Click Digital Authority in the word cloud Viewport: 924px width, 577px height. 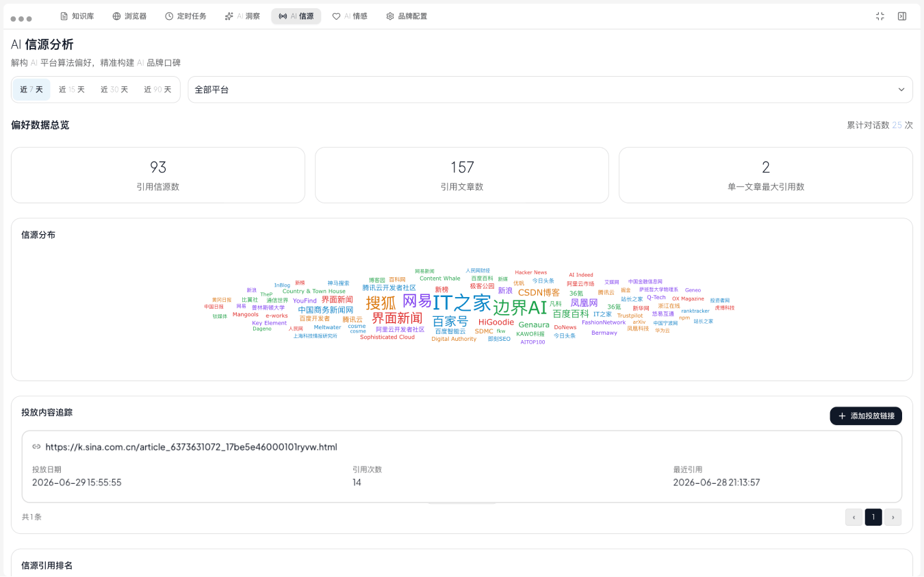tap(454, 339)
